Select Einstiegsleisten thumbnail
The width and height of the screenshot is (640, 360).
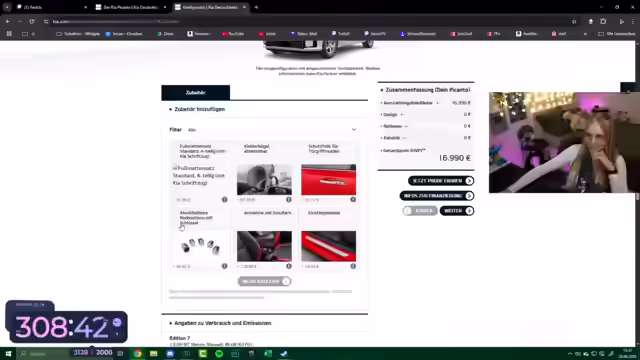329,246
